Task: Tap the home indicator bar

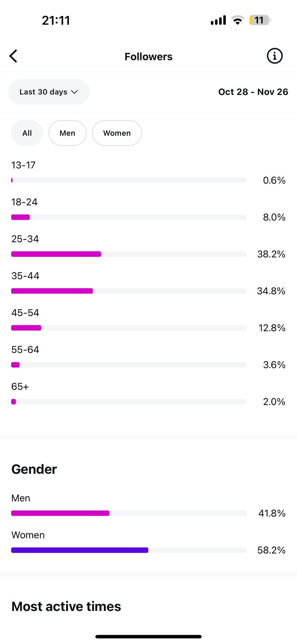Action: coord(148,637)
